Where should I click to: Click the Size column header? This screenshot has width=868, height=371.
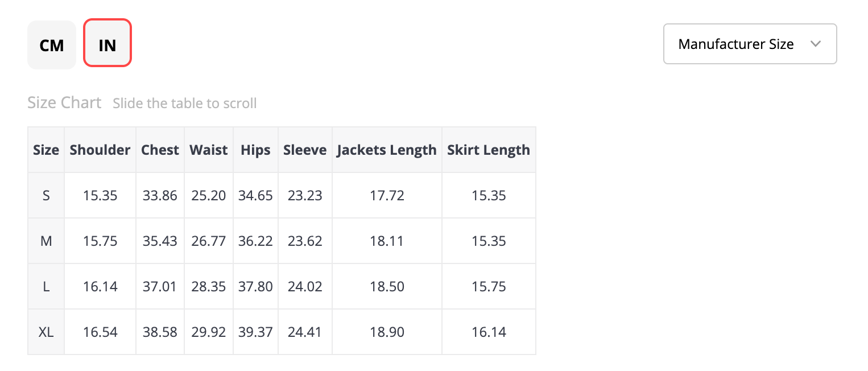click(46, 150)
